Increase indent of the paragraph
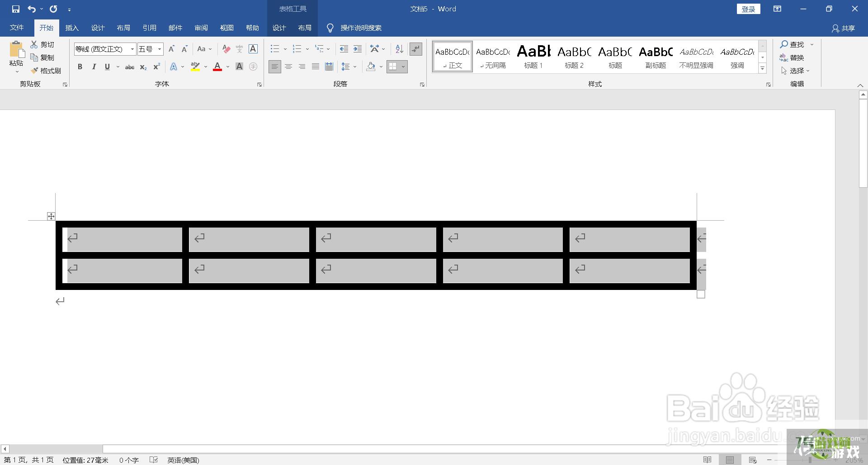The image size is (868, 465). pyautogui.click(x=358, y=49)
